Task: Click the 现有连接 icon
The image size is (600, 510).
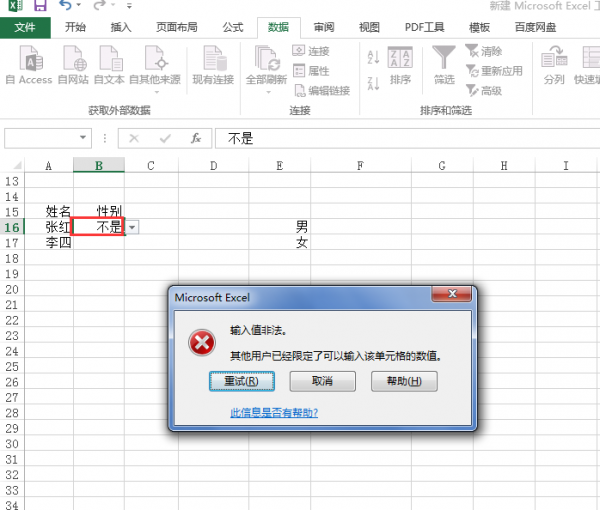Action: point(213,65)
